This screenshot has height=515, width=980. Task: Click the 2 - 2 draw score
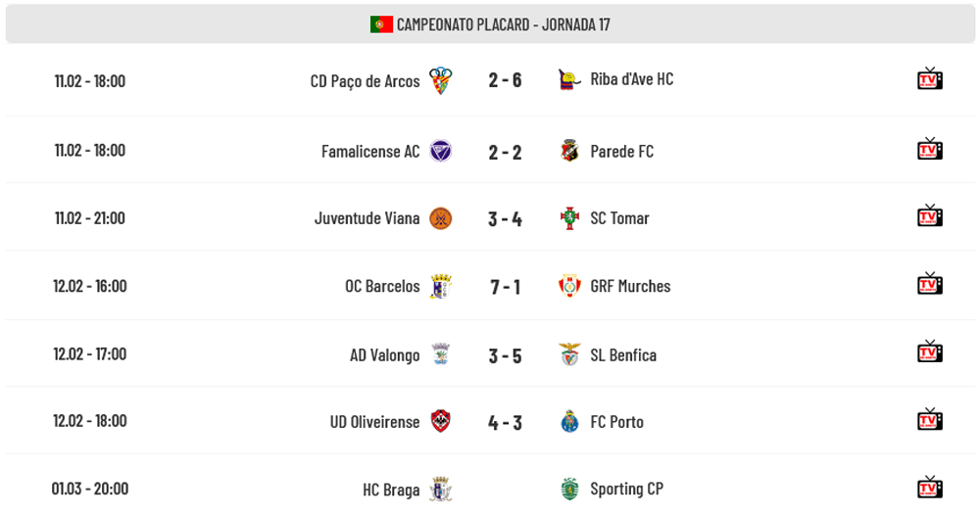(505, 151)
